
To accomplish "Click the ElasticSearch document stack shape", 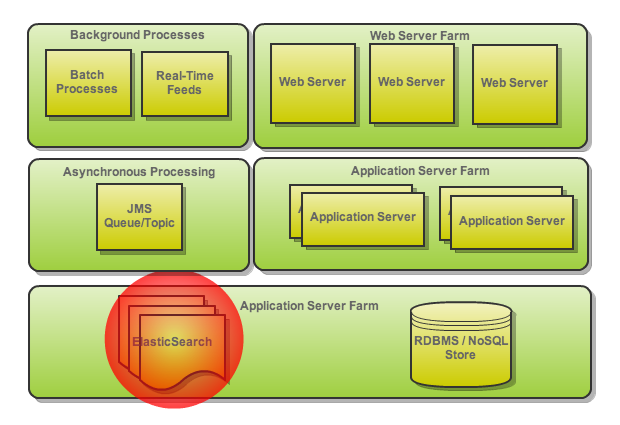I will (x=172, y=342).
